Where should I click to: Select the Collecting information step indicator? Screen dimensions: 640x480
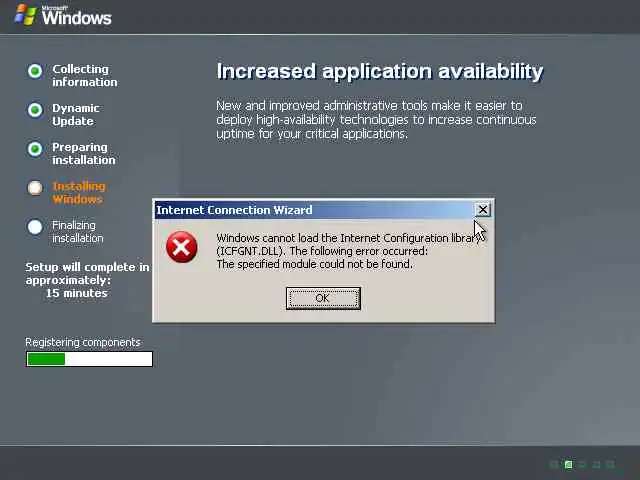point(35,71)
